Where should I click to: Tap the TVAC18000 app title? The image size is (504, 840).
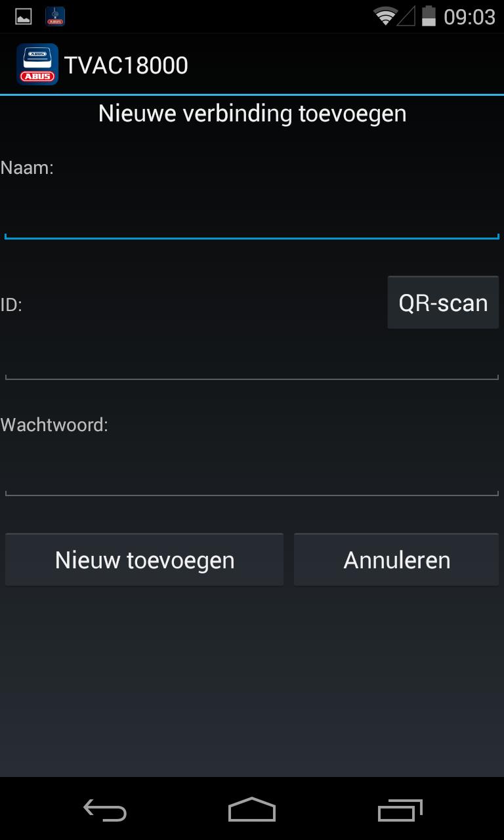[x=126, y=65]
